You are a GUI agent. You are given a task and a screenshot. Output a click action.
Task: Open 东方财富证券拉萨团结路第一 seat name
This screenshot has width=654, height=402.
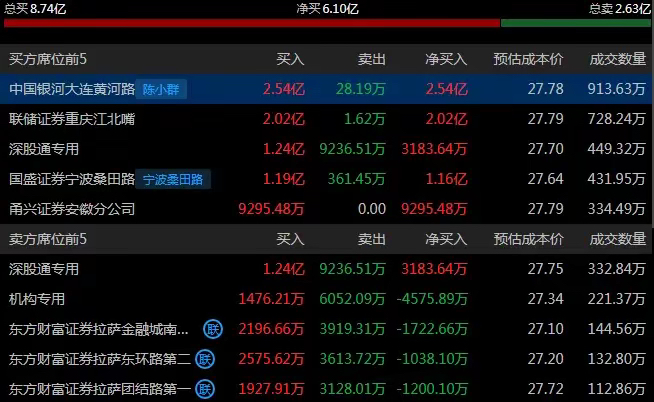(x=100, y=389)
